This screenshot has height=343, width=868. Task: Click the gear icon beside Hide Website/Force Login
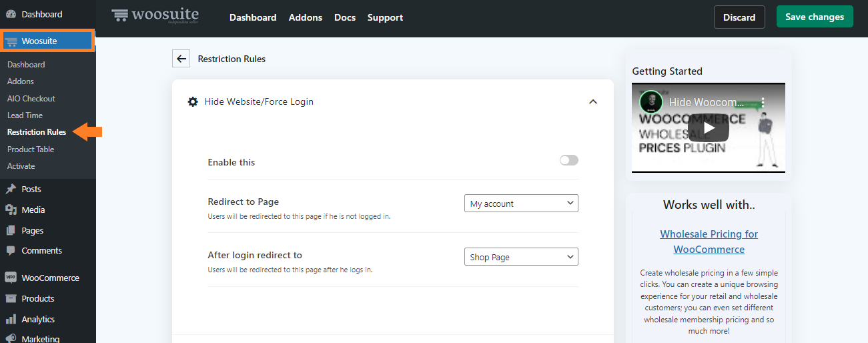[193, 102]
